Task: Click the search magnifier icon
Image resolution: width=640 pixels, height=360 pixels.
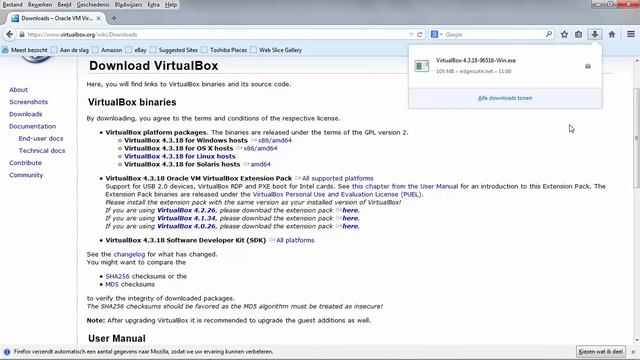Action: [549, 34]
